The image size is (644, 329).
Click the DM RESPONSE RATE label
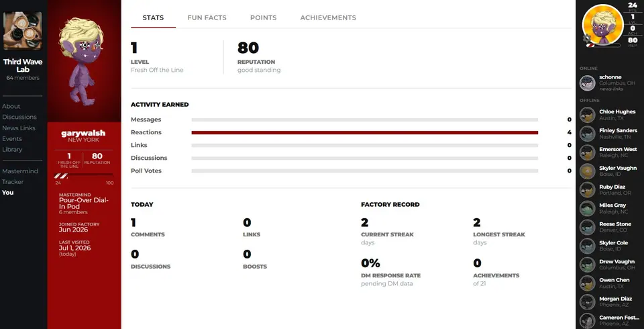click(x=391, y=275)
